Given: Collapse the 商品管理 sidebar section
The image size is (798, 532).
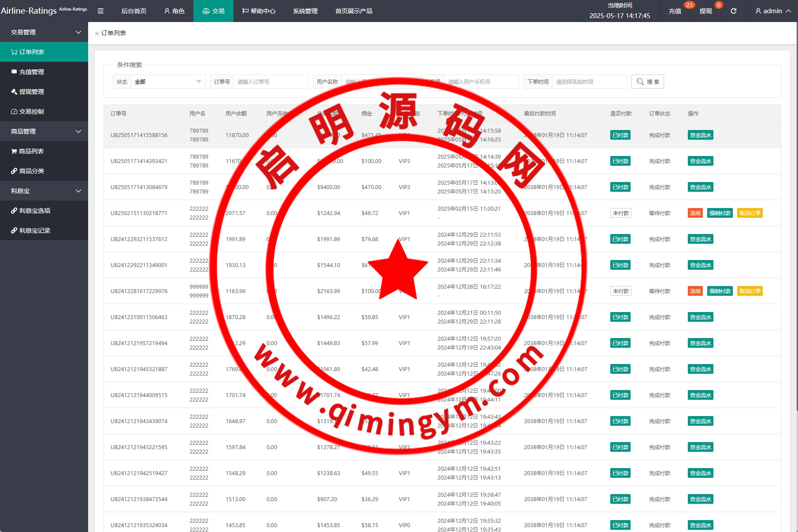Looking at the screenshot, I should (44, 131).
